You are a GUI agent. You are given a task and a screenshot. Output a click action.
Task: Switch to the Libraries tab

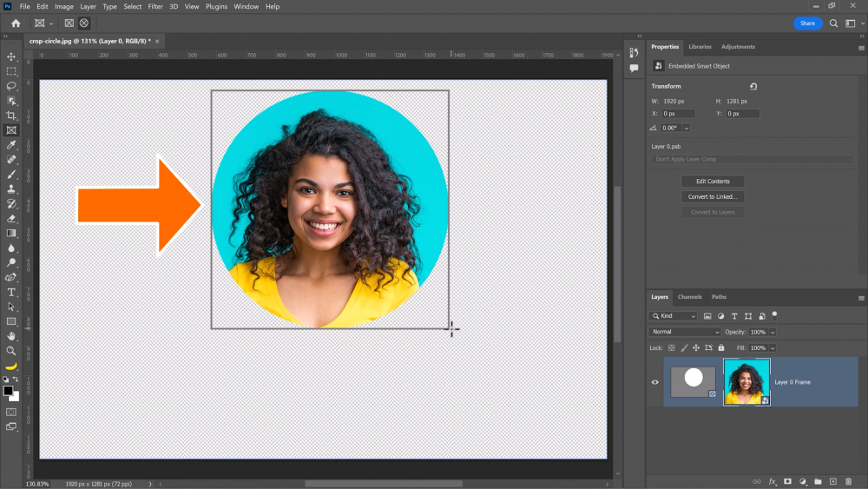pos(700,47)
